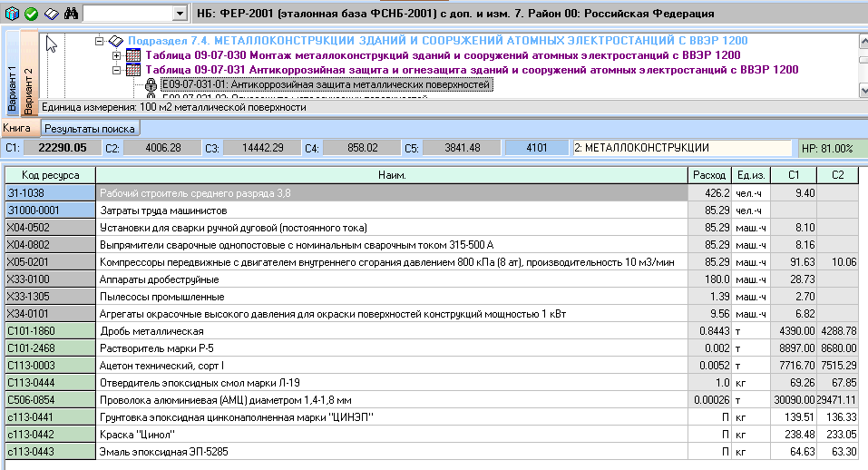Click the Расход column header
The width and height of the screenshot is (868, 470).
(709, 175)
